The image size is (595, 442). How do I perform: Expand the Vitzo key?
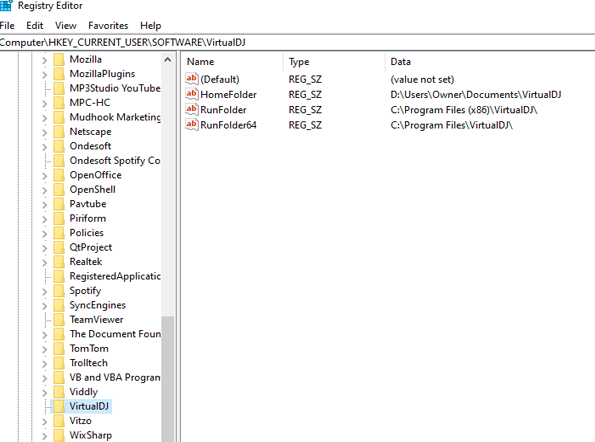[x=44, y=421]
